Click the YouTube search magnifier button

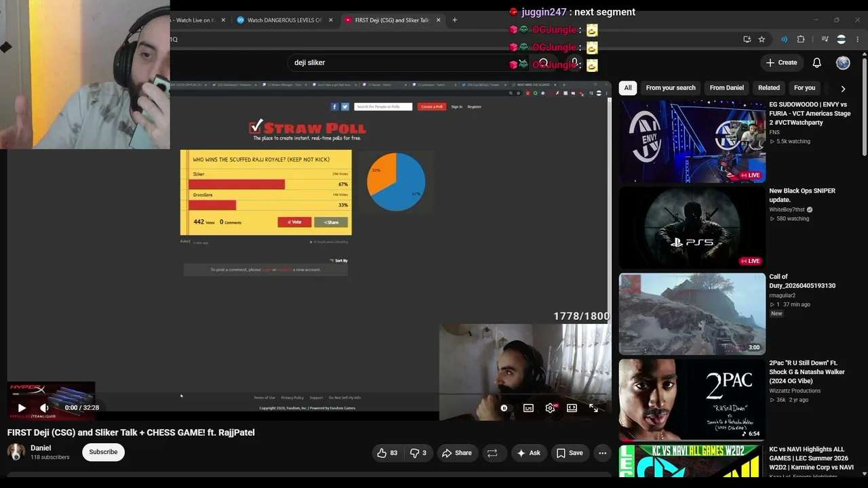click(x=543, y=63)
